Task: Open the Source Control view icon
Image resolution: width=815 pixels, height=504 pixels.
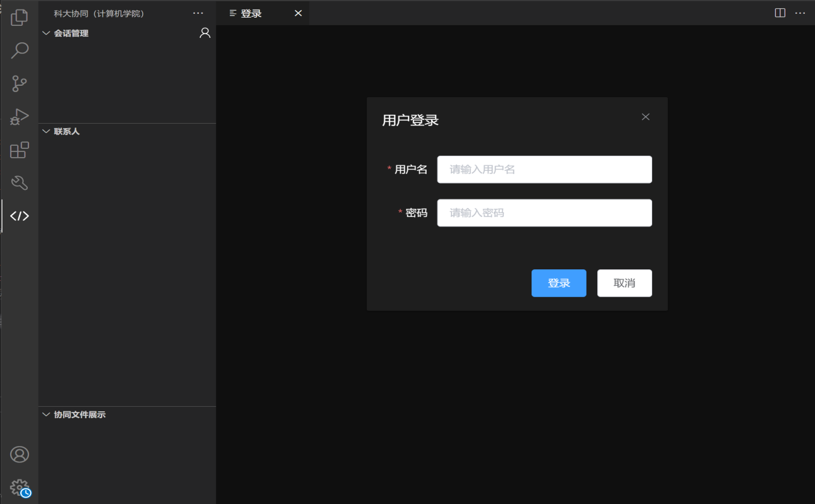Action: tap(20, 83)
